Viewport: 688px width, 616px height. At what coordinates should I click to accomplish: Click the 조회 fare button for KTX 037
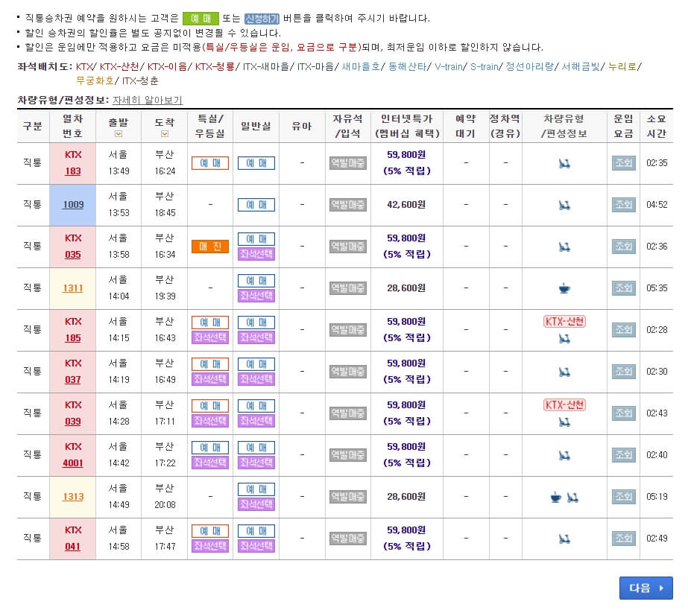(623, 371)
